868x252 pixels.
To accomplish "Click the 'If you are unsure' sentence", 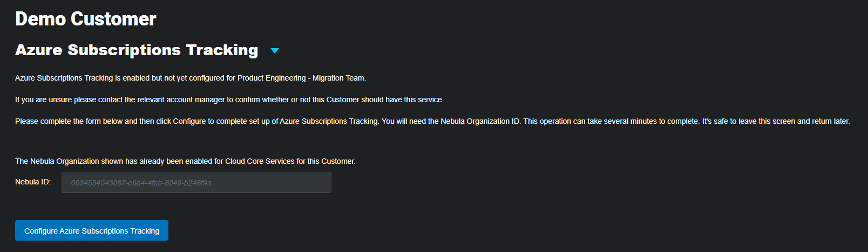I will tap(229, 100).
